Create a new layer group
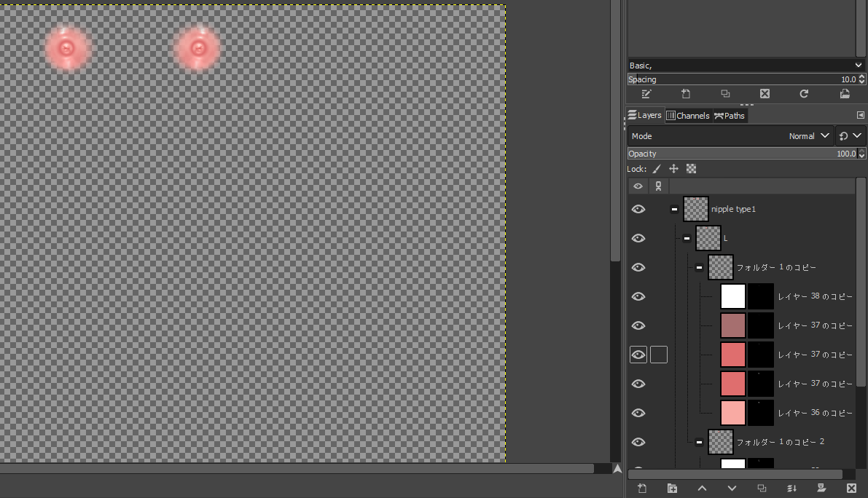The height and width of the screenshot is (498, 868). point(672,488)
